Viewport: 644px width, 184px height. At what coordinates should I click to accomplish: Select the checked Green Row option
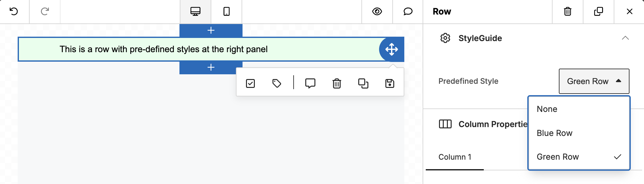pos(579,157)
